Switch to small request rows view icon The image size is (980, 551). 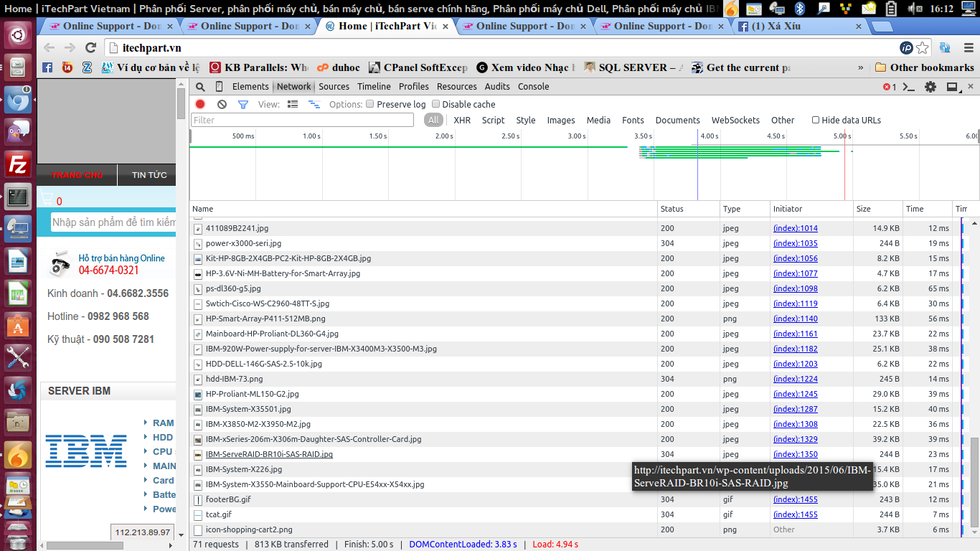pyautogui.click(x=314, y=104)
